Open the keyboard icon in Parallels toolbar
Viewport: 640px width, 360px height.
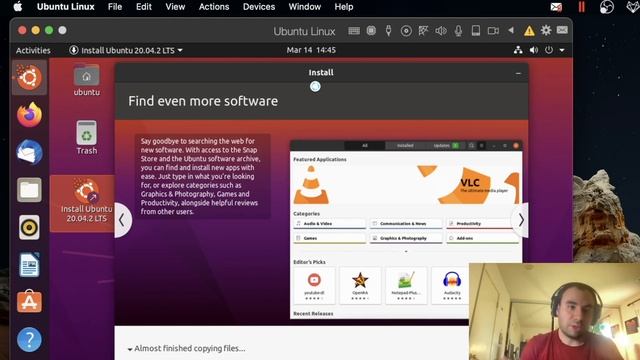(354, 31)
